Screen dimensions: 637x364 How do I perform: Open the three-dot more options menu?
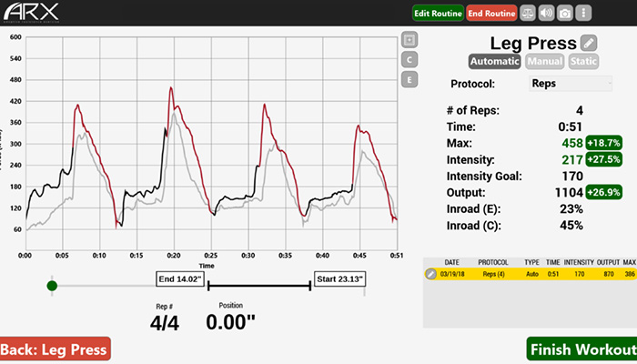[x=583, y=13]
